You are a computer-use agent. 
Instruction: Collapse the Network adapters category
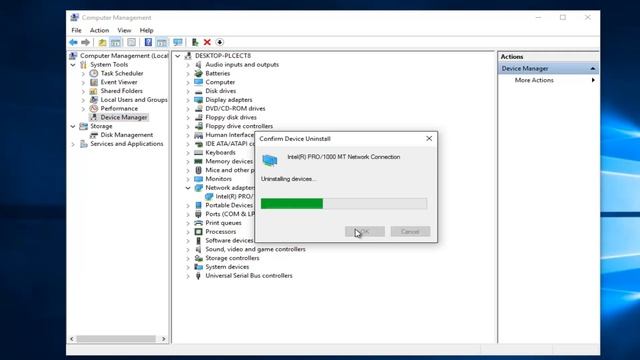(188, 188)
